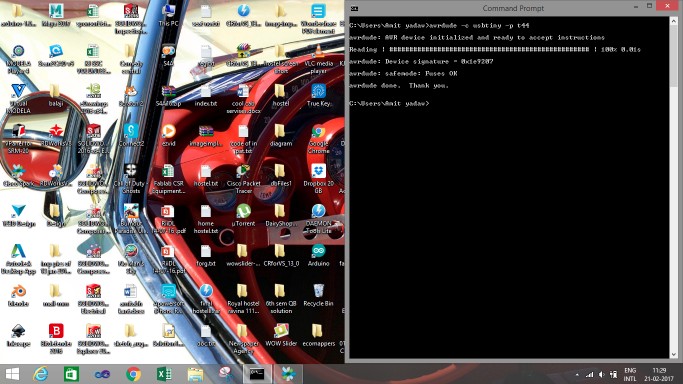Open the Royal hostel ravina folder
Image resolution: width=683 pixels, height=384 pixels.
pos(243,299)
